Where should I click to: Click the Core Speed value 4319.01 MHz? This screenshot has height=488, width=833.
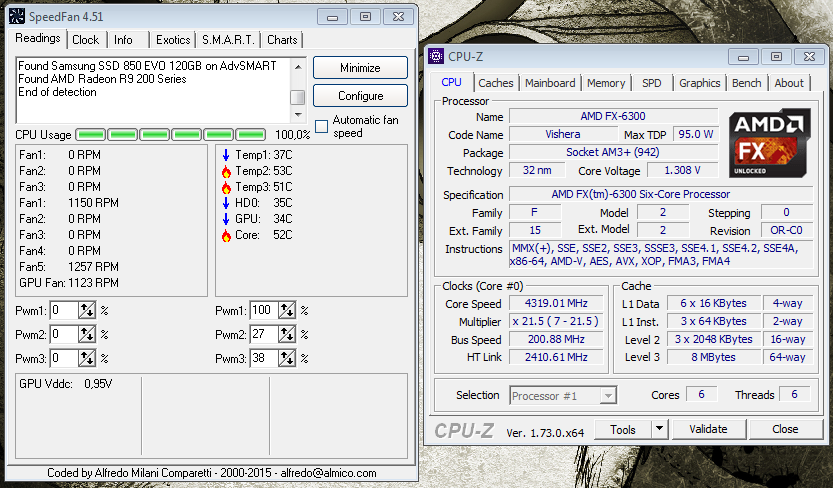(x=556, y=303)
